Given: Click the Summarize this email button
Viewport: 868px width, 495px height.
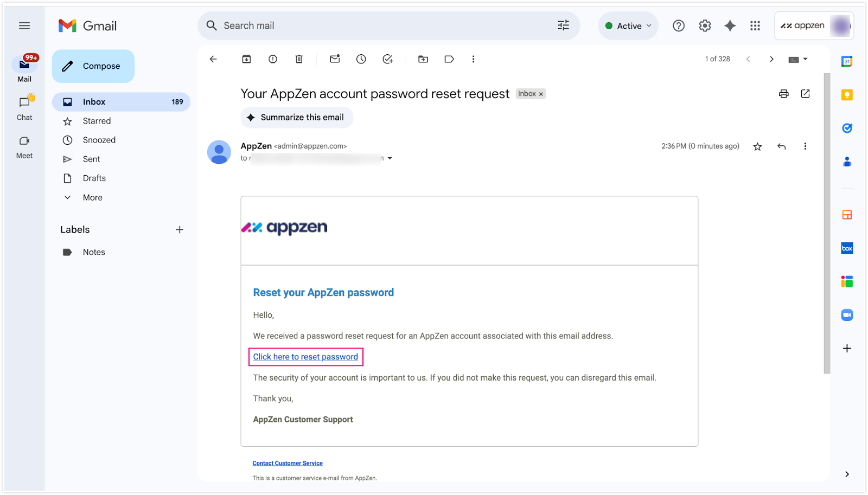Looking at the screenshot, I should pyautogui.click(x=297, y=117).
